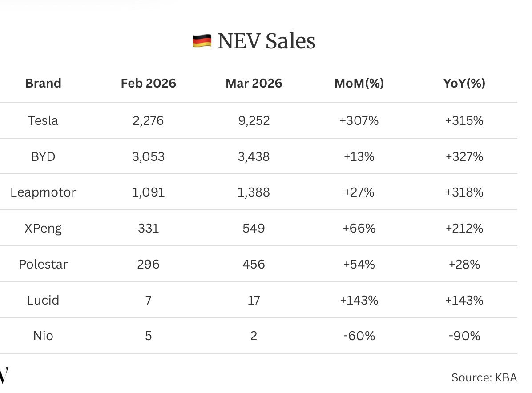Click the Source: KBA text
The height and width of the screenshot is (393, 532).
click(484, 377)
